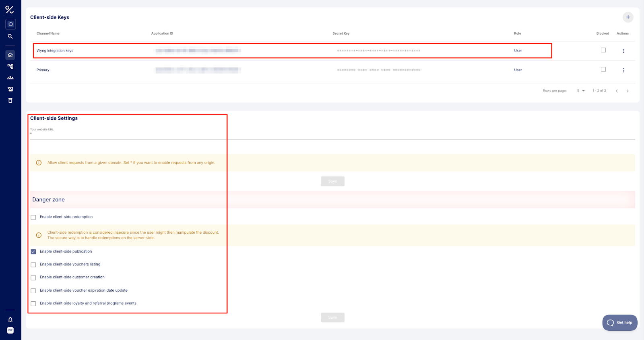The image size is (644, 340).
Task: Click the Danger zone heading
Action: point(48,200)
